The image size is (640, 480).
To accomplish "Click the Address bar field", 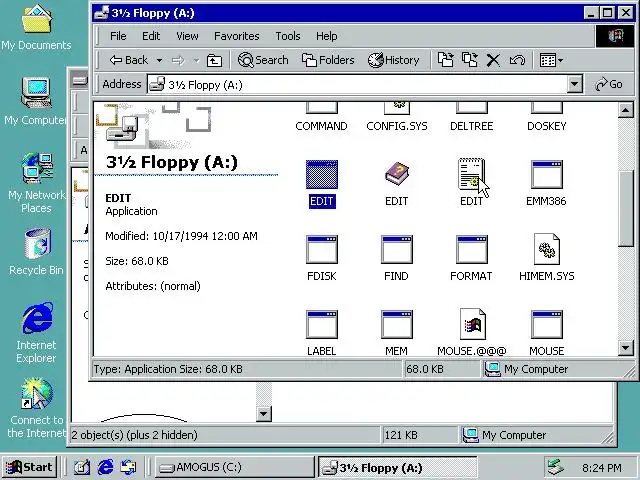I will click(x=358, y=84).
